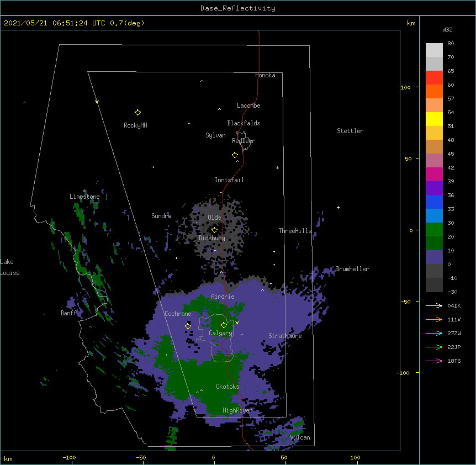476x465 pixels.
Task: Click the cyan 27ZW arrow legend icon
Action: coord(434,333)
